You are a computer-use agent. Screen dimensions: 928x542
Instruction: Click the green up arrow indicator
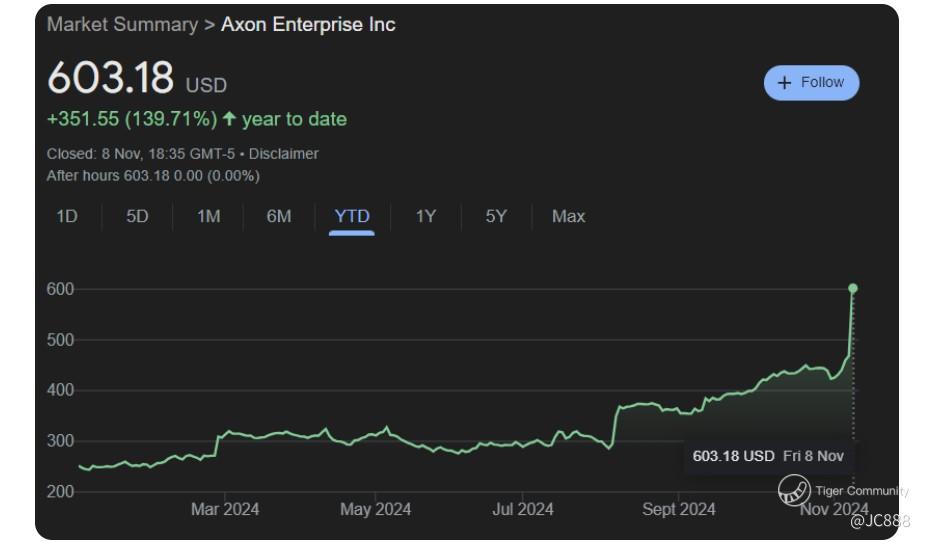point(229,119)
